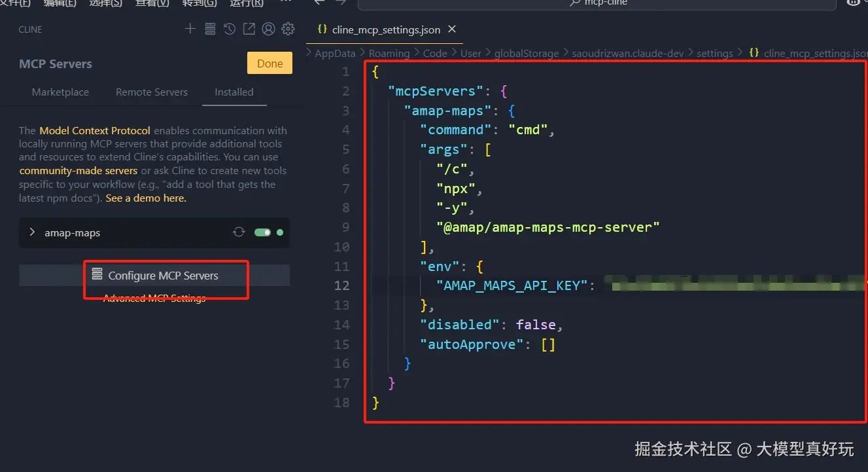This screenshot has width=868, height=472.
Task: Click the green amap-maps status dot
Action: [x=280, y=232]
